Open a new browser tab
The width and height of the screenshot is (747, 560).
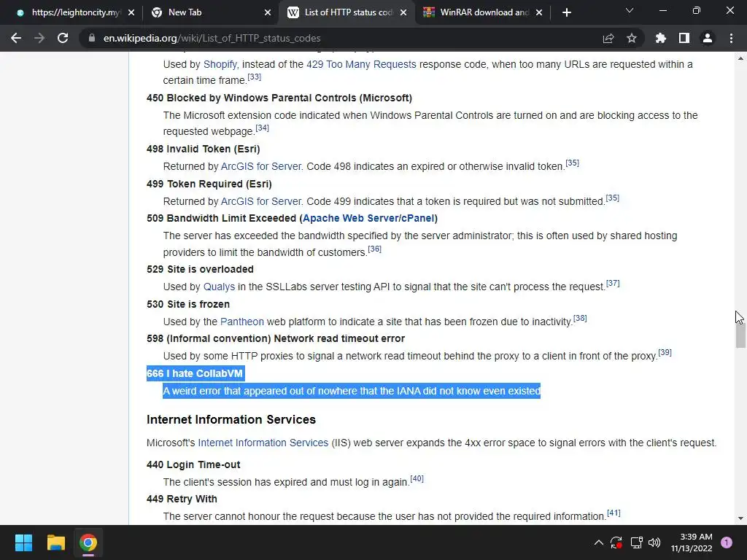click(566, 13)
